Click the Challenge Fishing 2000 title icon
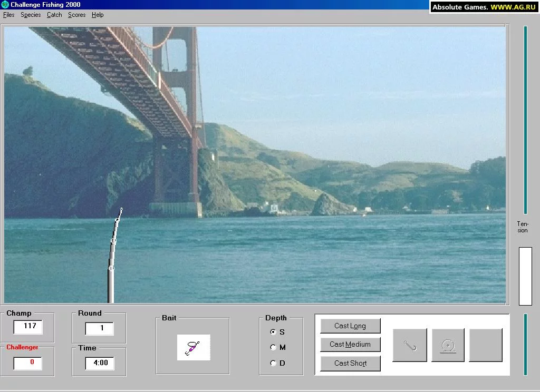Viewport: 540px width, 392px height. 5,4
